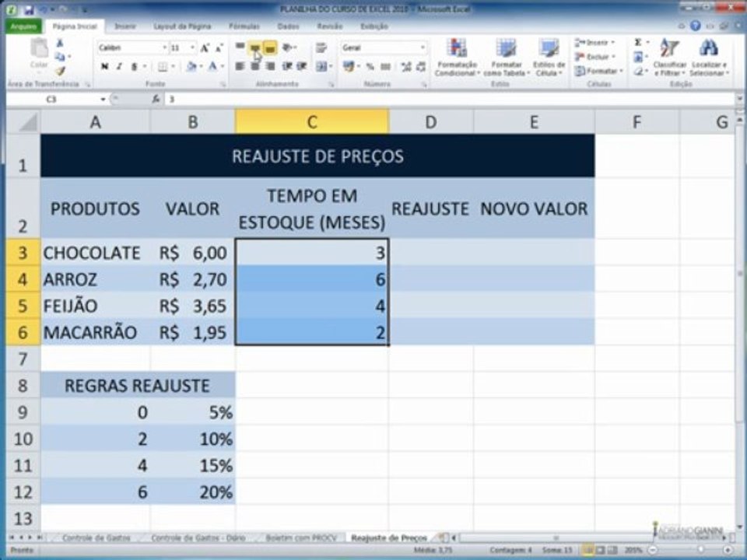Decrease the cell indent

[x=287, y=66]
